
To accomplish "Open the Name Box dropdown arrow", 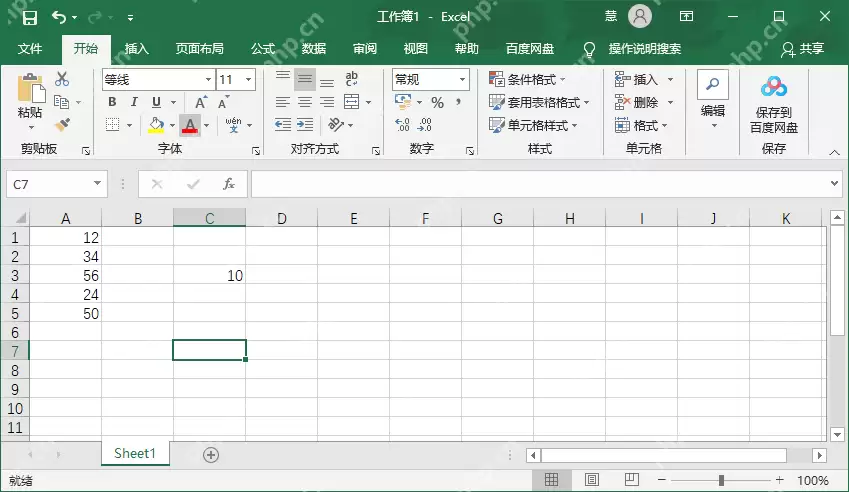I will (97, 183).
